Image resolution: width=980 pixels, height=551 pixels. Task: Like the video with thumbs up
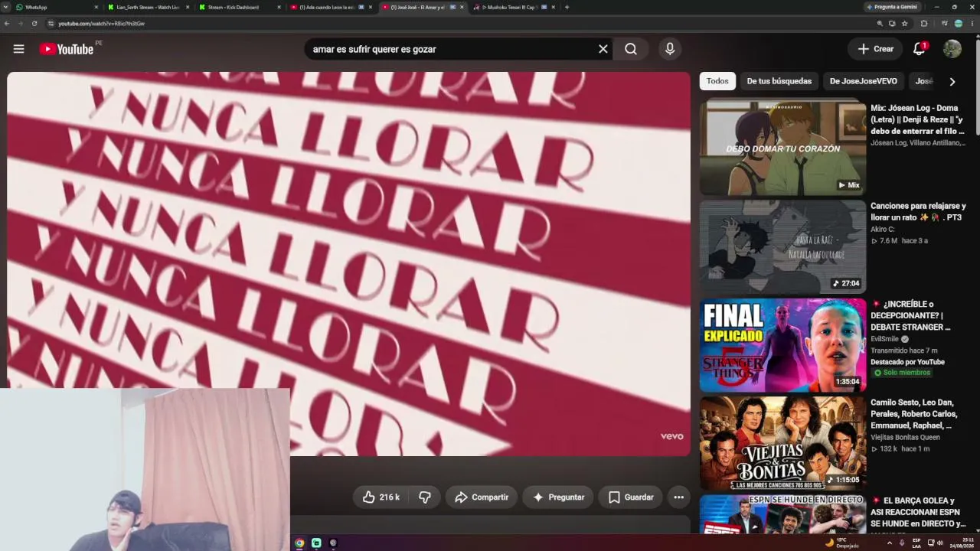(381, 497)
